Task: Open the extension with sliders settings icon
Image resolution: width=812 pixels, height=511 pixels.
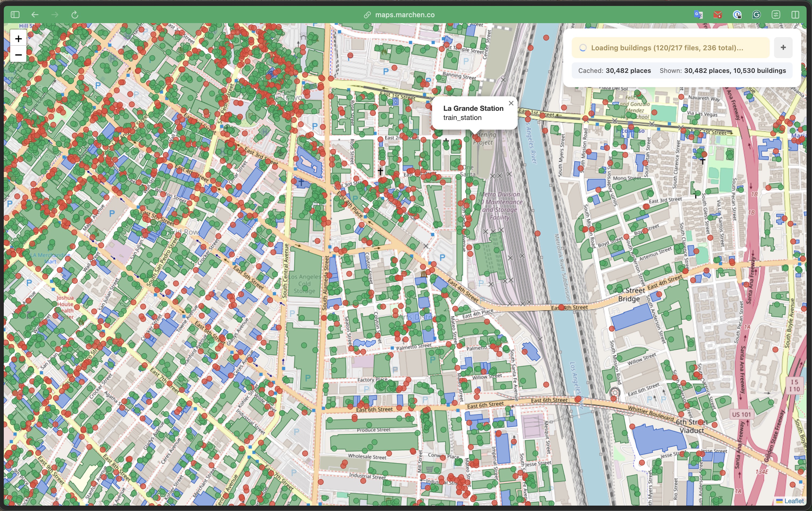Action: 776,15
